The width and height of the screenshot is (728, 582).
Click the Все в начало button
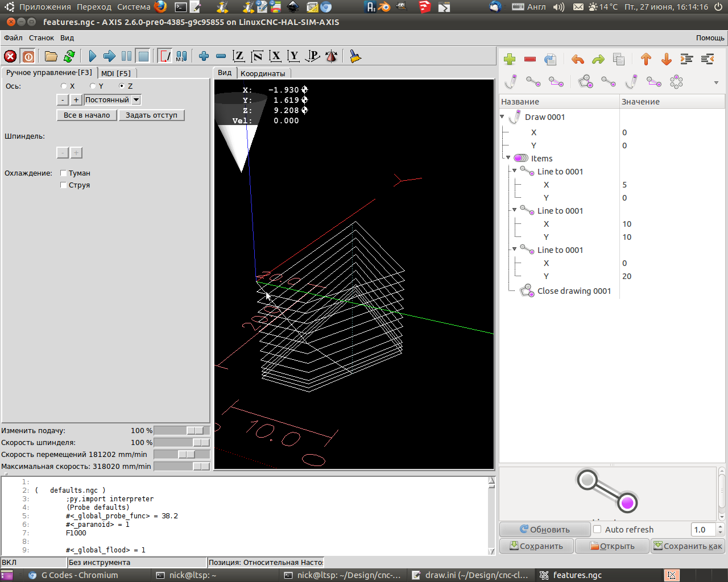click(86, 115)
